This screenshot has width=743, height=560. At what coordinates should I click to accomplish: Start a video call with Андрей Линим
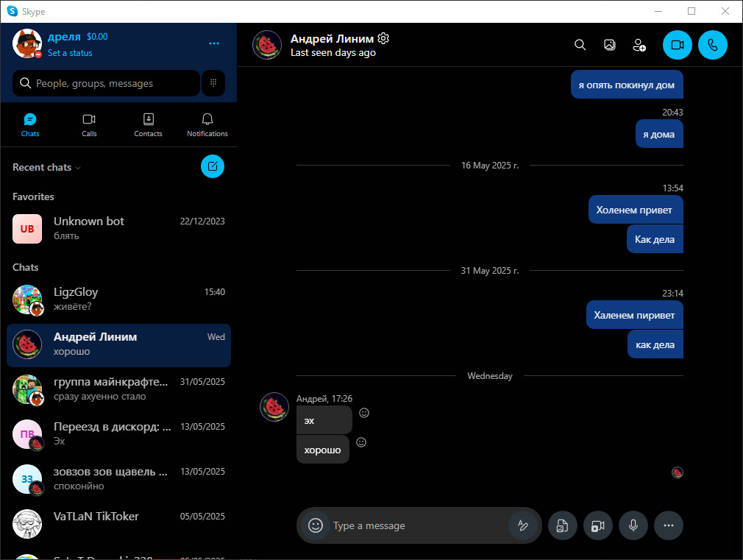click(x=677, y=45)
